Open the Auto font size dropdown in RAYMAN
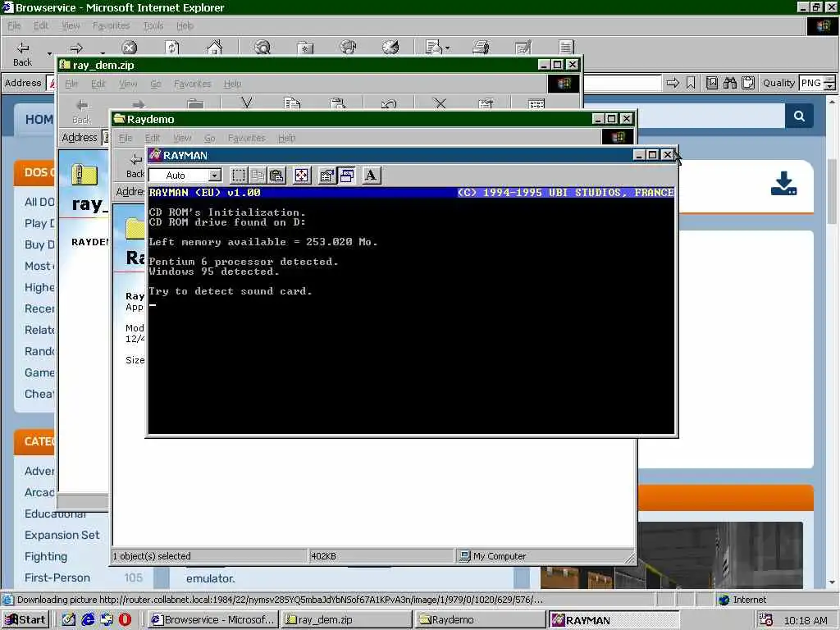 tap(214, 176)
